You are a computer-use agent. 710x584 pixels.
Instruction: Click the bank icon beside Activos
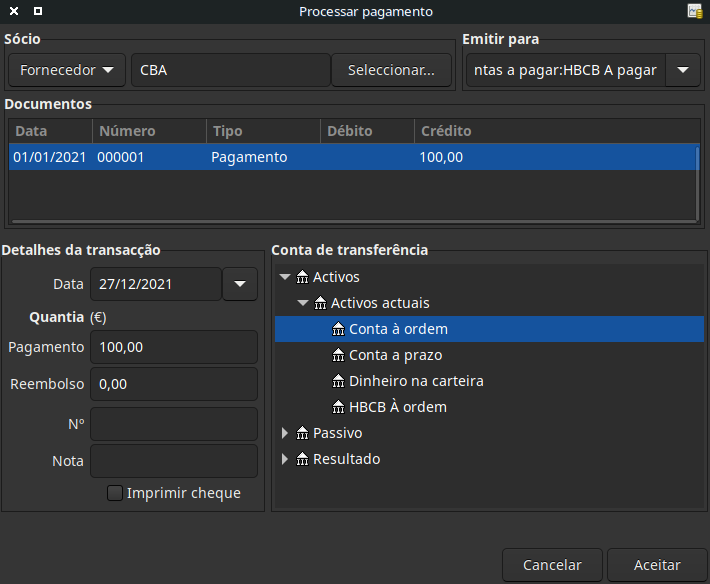click(x=303, y=277)
